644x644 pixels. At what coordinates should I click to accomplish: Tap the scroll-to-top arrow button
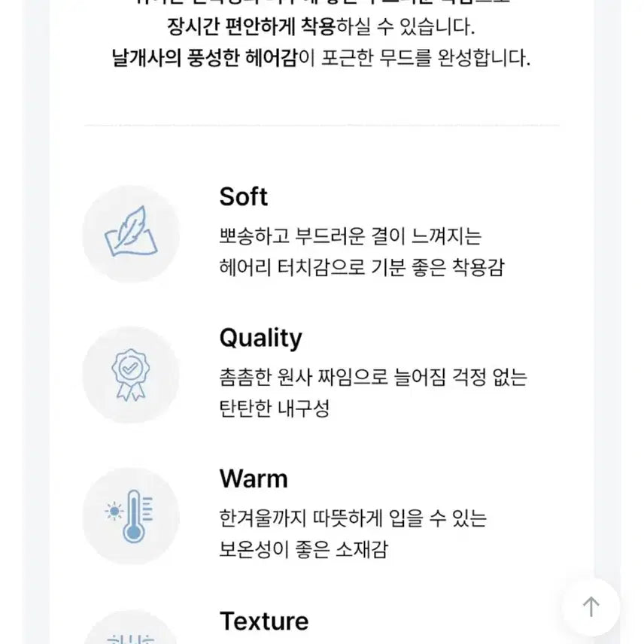pyautogui.click(x=591, y=606)
